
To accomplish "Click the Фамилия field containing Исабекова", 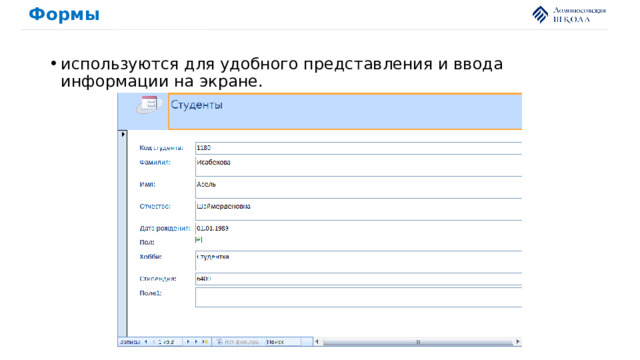I will pyautogui.click(x=358, y=167).
